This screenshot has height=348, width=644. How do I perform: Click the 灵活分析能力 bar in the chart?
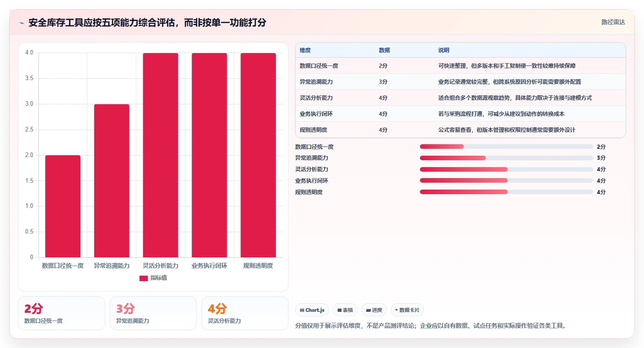(161, 155)
